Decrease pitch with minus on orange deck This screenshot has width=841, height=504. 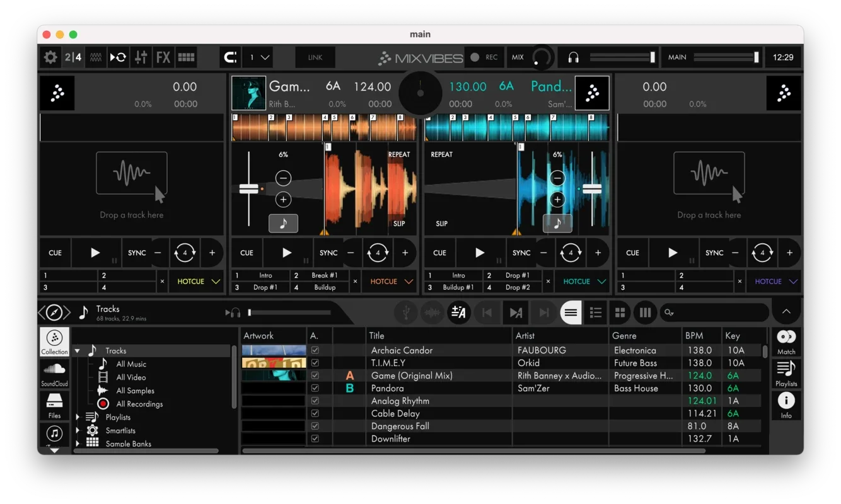point(283,178)
